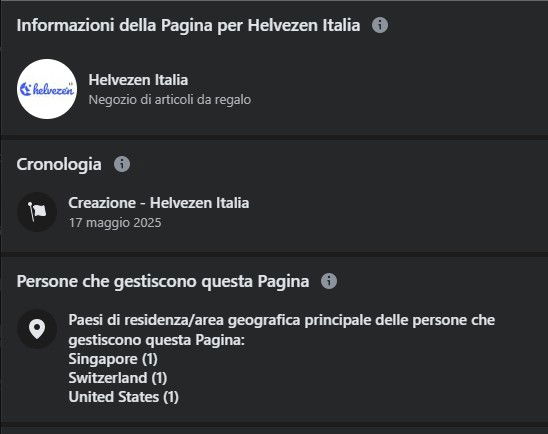Click the Helvezen logo profile picture
The height and width of the screenshot is (434, 548).
47,89
